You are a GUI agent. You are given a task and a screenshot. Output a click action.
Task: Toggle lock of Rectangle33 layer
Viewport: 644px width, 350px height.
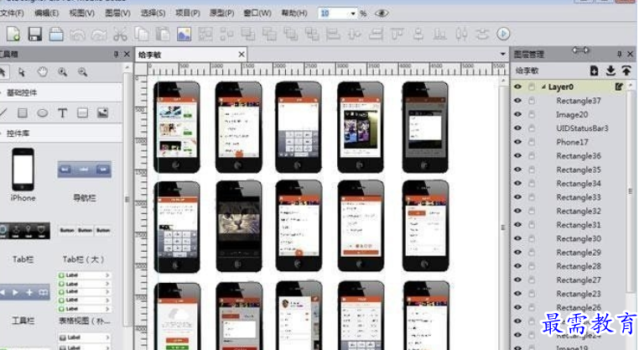tap(532, 197)
